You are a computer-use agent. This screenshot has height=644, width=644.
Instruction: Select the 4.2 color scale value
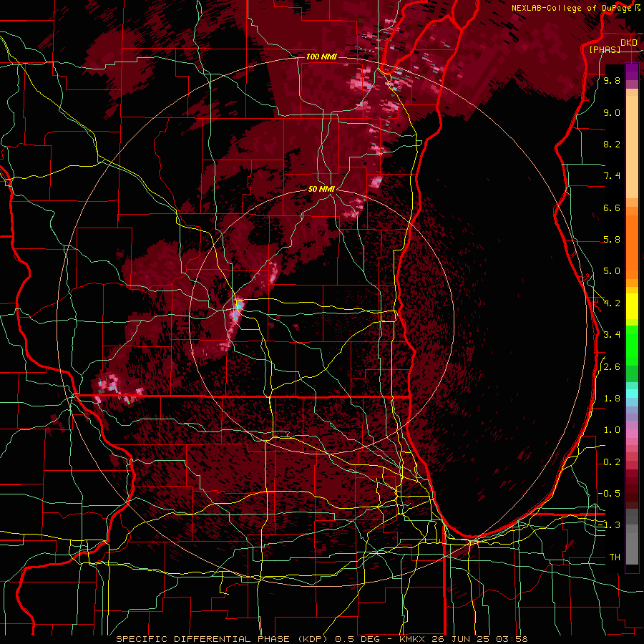[612, 303]
